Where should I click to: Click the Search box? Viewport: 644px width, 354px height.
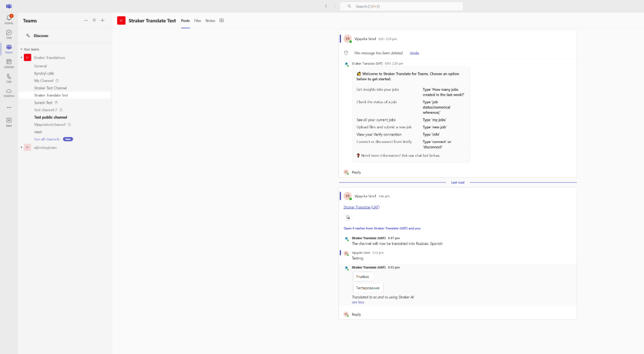pyautogui.click(x=402, y=6)
